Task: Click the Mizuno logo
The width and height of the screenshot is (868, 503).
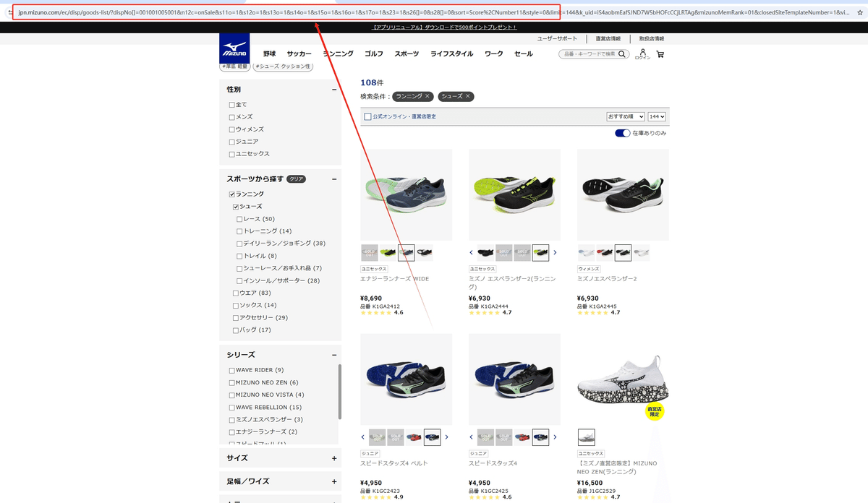Action: point(234,48)
